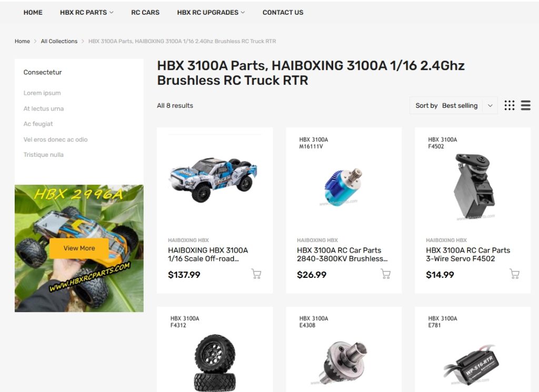The height and width of the screenshot is (392, 539).
Task: Select the Lorem ipsum sidebar link
Action: click(x=42, y=93)
